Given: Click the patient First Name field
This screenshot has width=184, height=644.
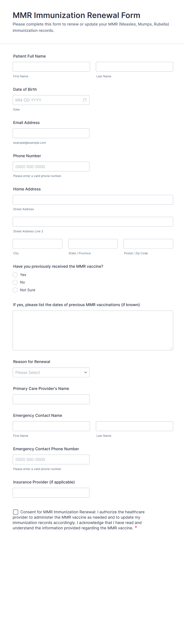Looking at the screenshot, I should pyautogui.click(x=51, y=67).
